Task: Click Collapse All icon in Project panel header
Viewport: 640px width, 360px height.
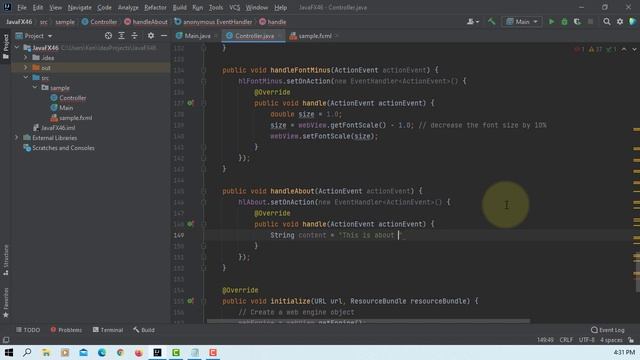Action: coord(134,36)
